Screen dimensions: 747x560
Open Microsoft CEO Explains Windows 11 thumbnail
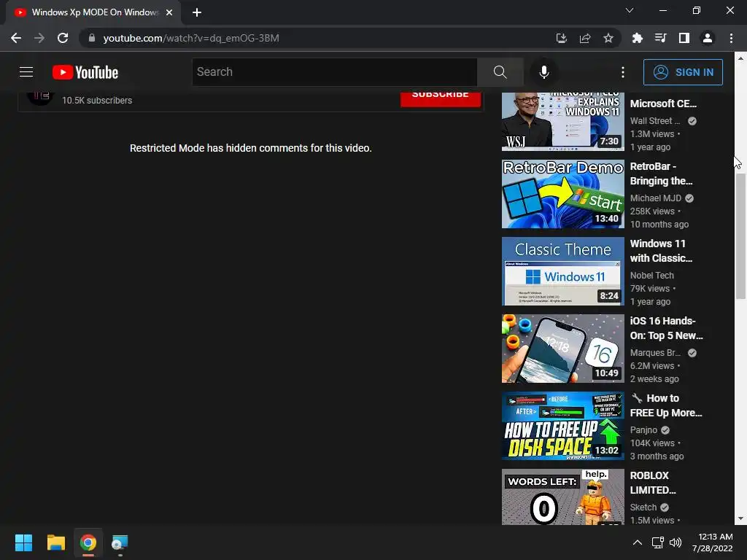pos(562,122)
